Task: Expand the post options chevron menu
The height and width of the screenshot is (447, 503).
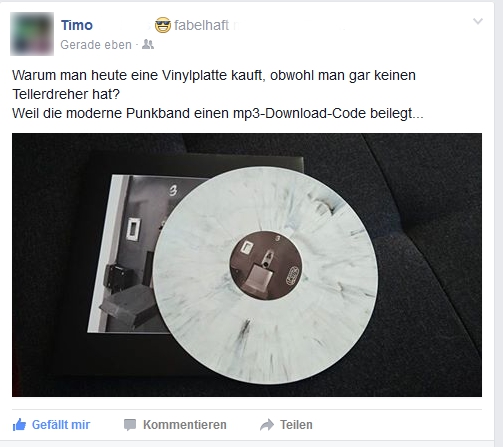Action: point(478,21)
